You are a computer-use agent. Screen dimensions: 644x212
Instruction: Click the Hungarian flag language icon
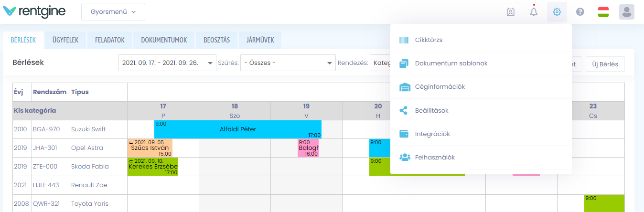pyautogui.click(x=603, y=12)
